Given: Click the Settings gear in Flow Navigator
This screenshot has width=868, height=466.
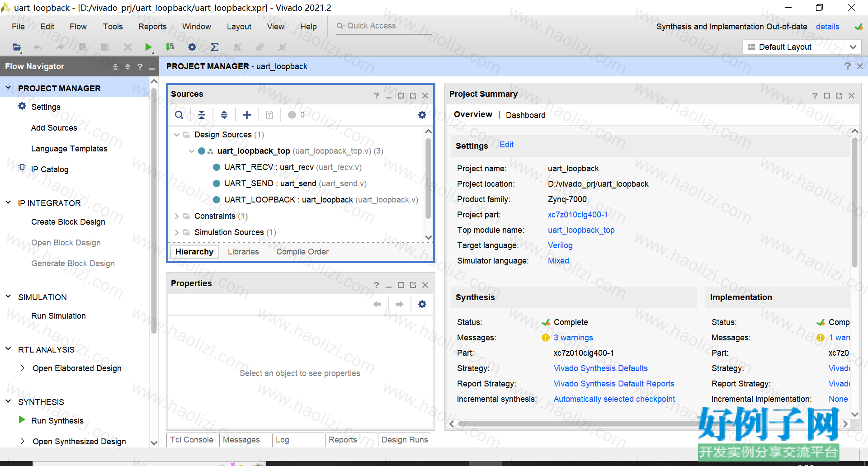Looking at the screenshot, I should click(22, 106).
